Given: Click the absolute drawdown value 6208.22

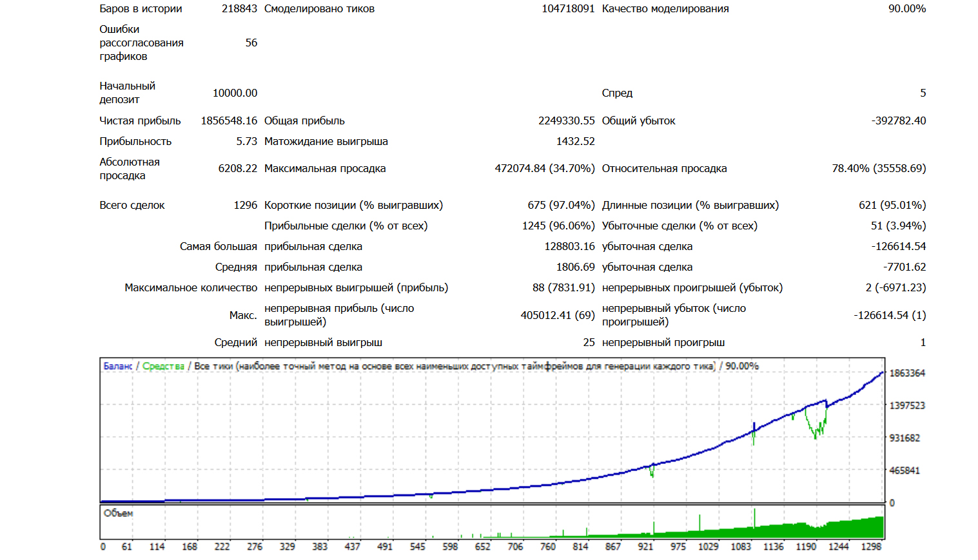Looking at the screenshot, I should tap(238, 168).
